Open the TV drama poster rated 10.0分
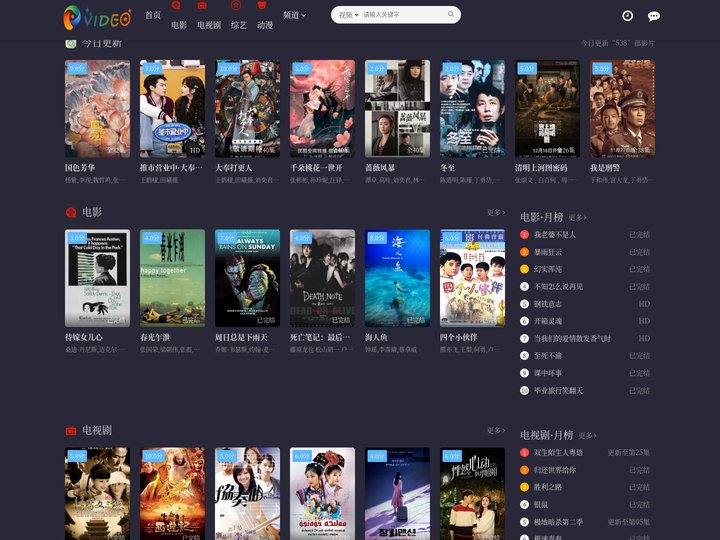720x540 pixels. tap(172, 494)
